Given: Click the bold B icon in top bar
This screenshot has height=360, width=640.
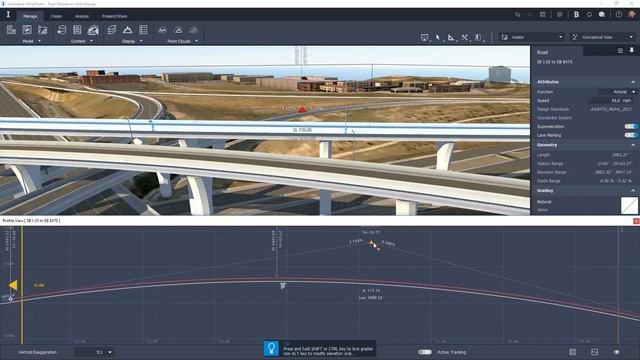Looking at the screenshot, I should 576,15.
